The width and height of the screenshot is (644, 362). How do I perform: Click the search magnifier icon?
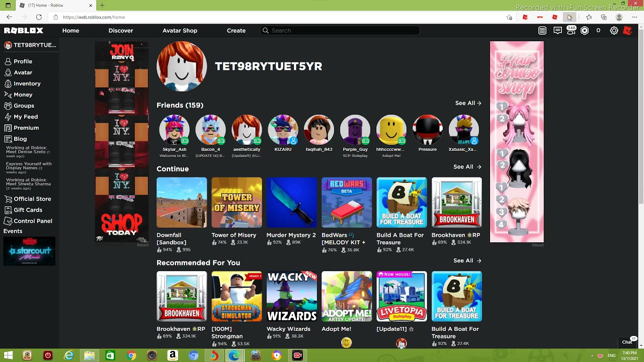266,31
